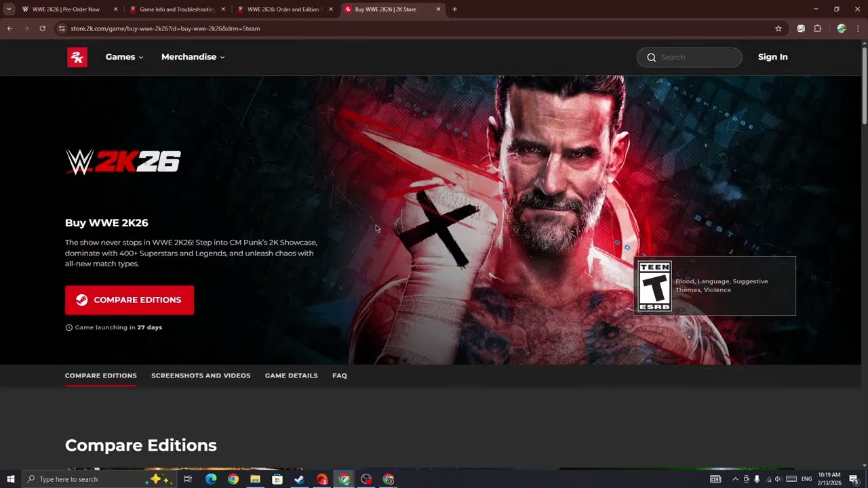Click the microphone icon in the system tray
The image size is (868, 488).
pyautogui.click(x=757, y=479)
